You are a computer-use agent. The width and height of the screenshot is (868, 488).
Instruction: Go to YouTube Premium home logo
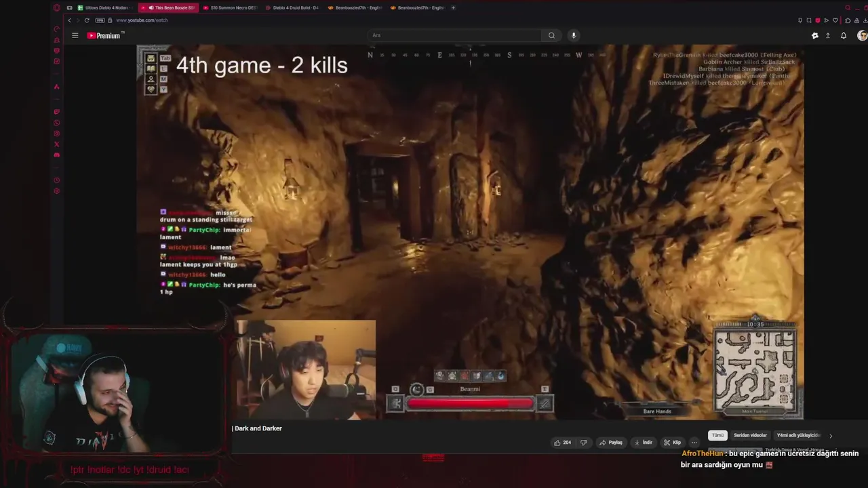105,35
